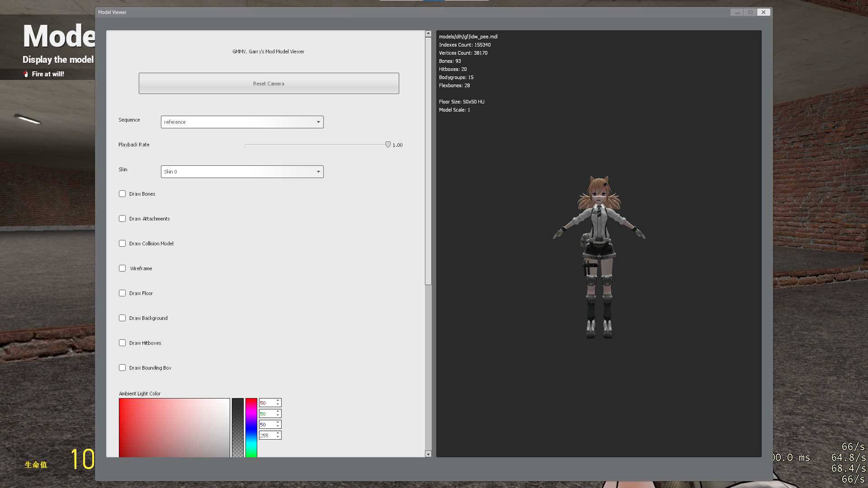Screen dimensions: 868x488
Task: Minimize the Model Viewer window
Action: pos(737,12)
